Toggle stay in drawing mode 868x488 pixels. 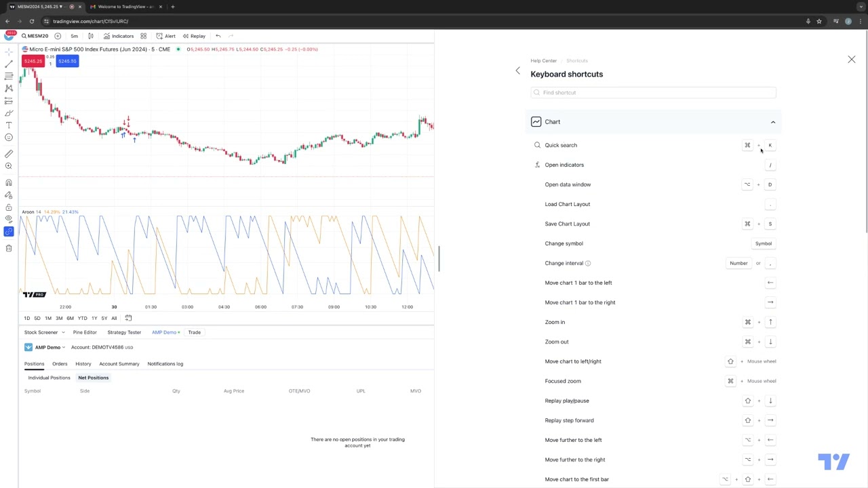(x=9, y=195)
